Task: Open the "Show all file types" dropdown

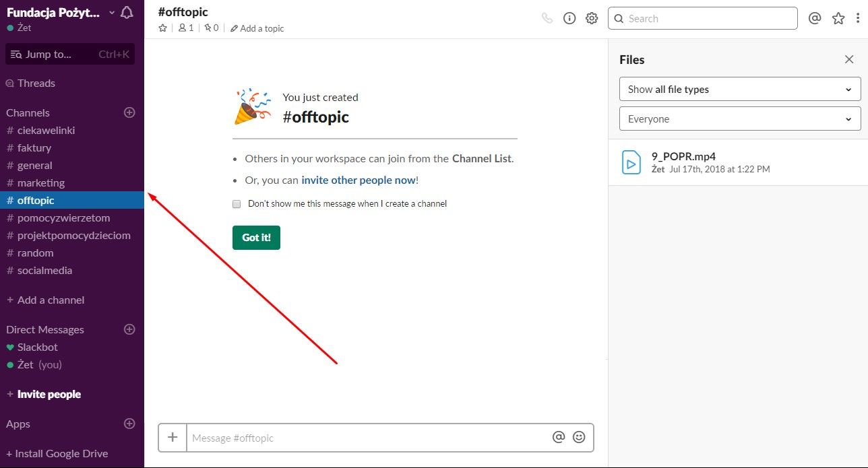Action: click(x=739, y=89)
